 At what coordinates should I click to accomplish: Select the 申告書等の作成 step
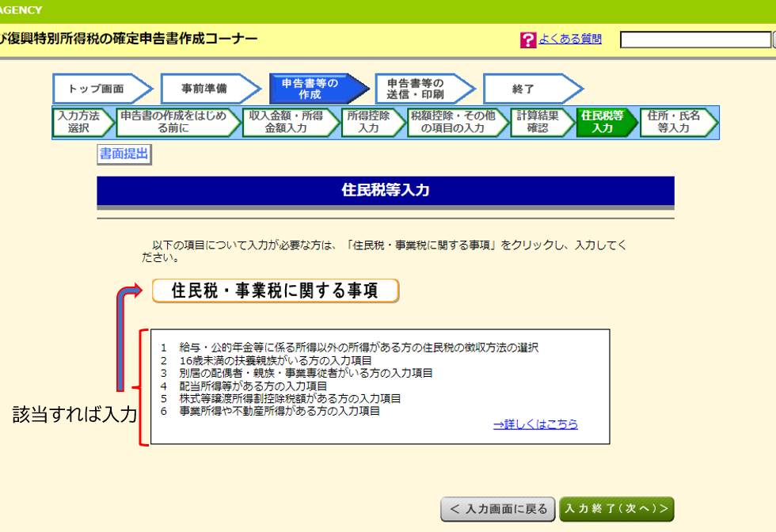click(x=312, y=89)
